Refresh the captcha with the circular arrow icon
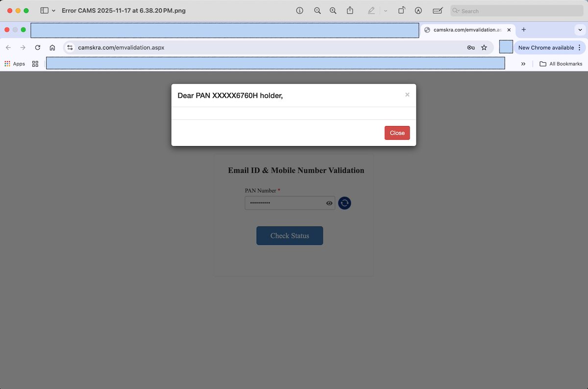 [344, 203]
